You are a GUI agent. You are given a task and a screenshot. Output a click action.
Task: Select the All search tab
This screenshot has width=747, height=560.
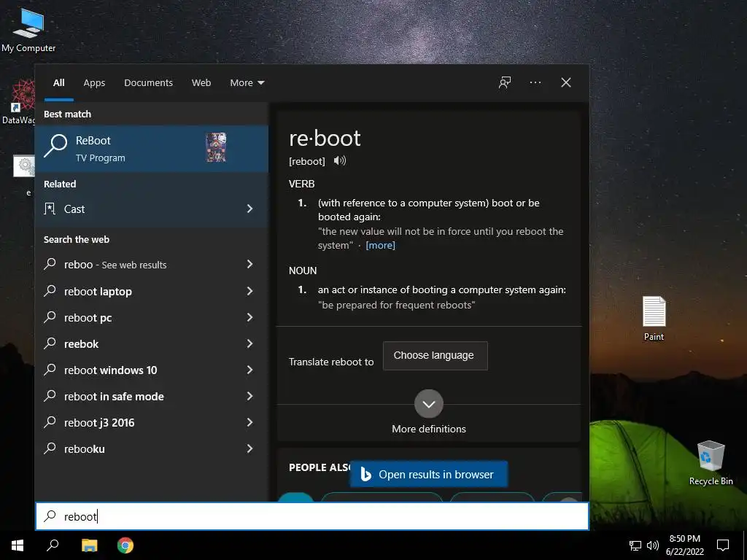tap(59, 83)
